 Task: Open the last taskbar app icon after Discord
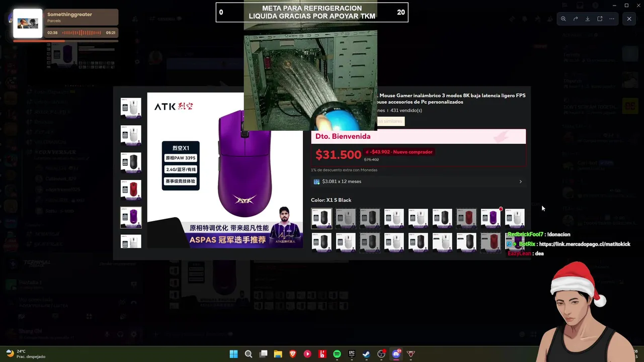(x=411, y=354)
